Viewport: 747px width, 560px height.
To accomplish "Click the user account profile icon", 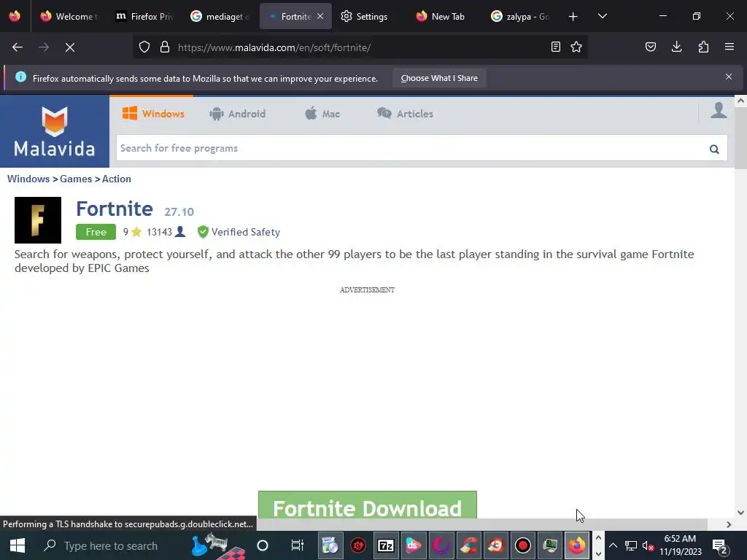I will click(x=719, y=110).
